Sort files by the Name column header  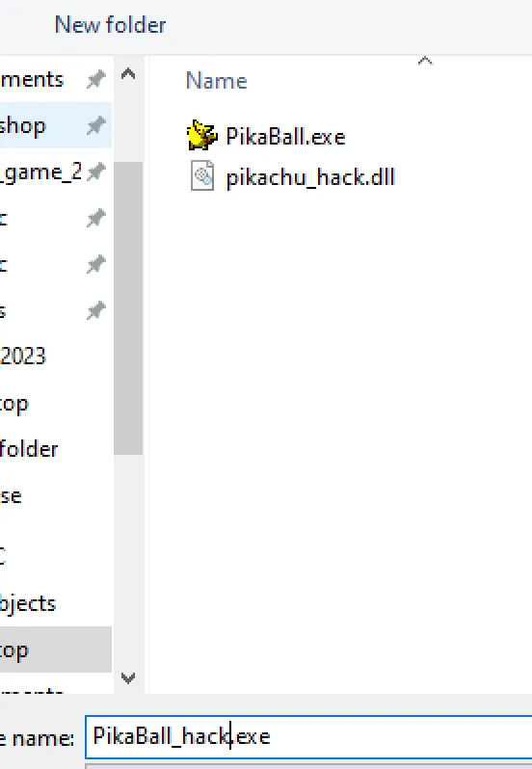point(216,81)
